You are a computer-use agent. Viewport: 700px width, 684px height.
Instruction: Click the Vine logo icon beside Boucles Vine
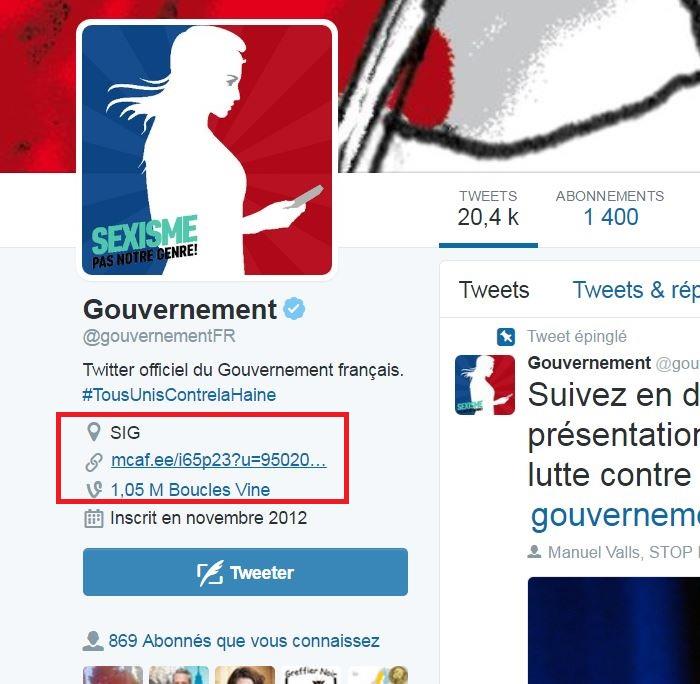pos(94,490)
